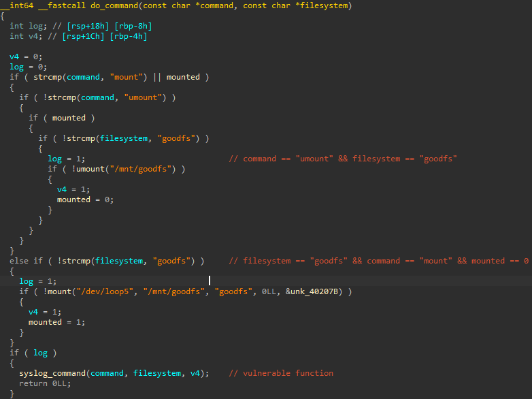Image resolution: width=532 pixels, height=399 pixels.
Task: Click the "mounted = 1;" assignment
Action: [56, 322]
